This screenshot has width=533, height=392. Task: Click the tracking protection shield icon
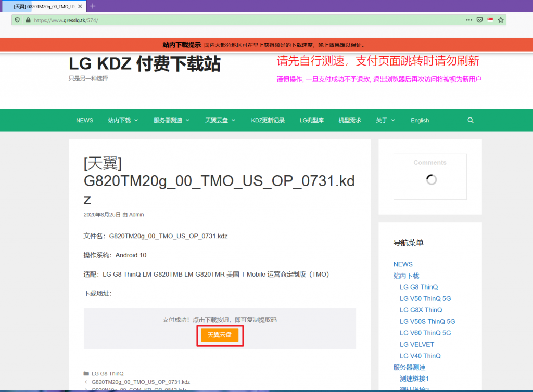tap(17, 20)
